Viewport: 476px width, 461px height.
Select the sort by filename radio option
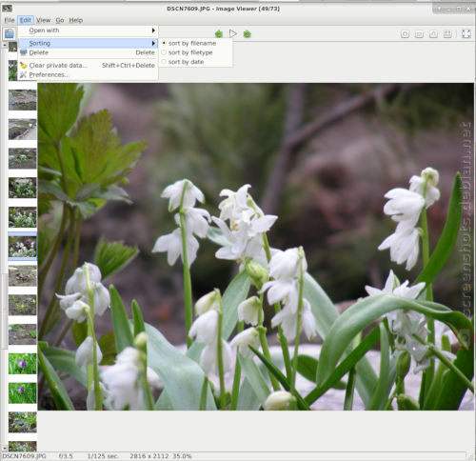pyautogui.click(x=188, y=43)
